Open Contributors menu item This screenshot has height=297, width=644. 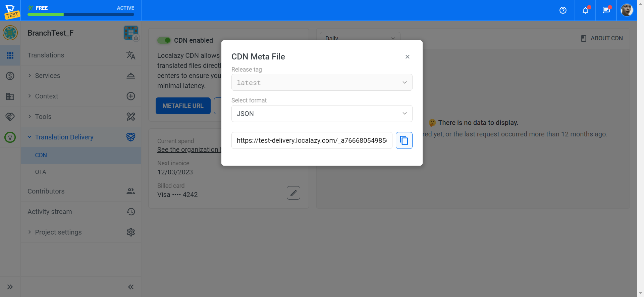(81, 191)
